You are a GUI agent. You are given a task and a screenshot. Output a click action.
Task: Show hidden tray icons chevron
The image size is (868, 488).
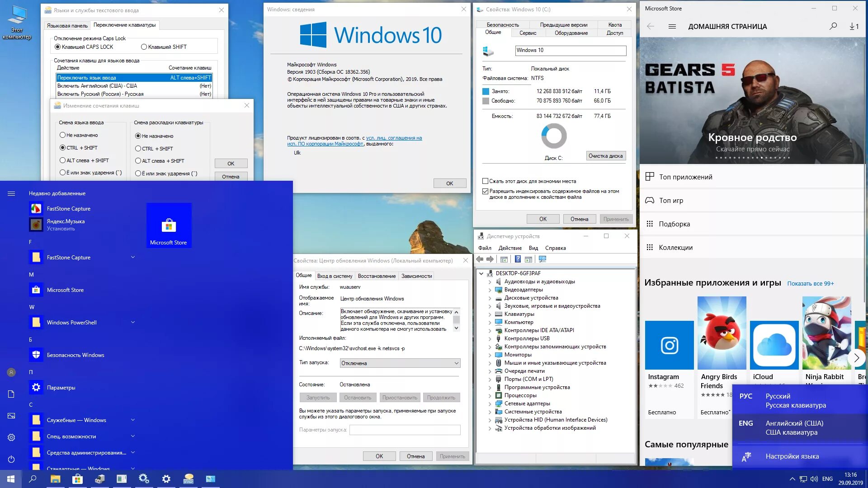pyautogui.click(x=792, y=479)
